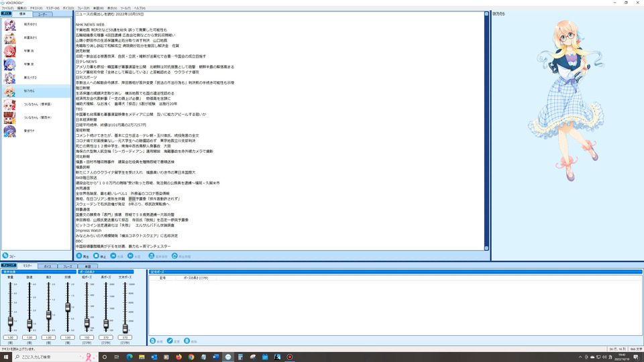The height and width of the screenshot is (362, 644).
Task: Open the Windows Start menu
Action: coord(6,357)
